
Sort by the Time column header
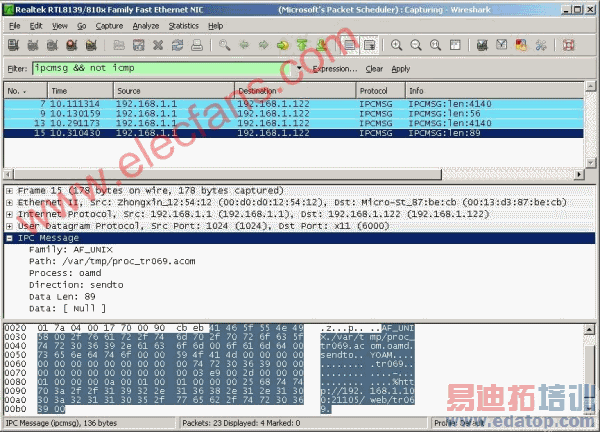80,91
